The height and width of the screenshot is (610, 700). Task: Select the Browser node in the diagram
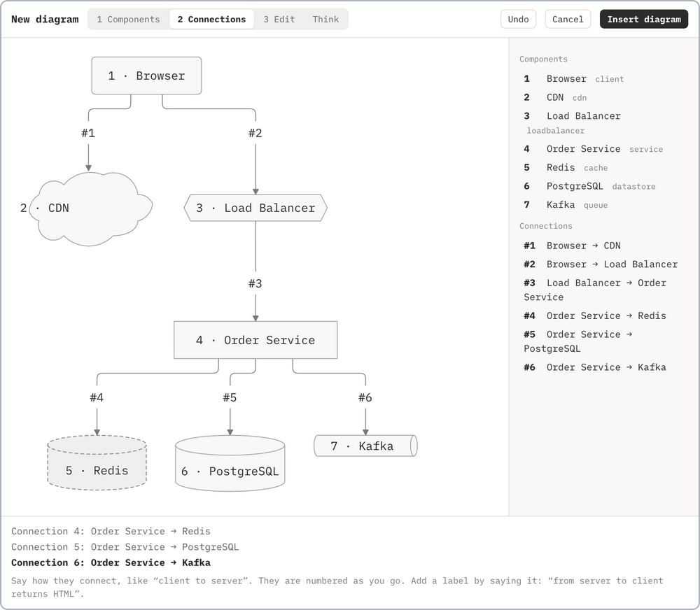pos(146,76)
